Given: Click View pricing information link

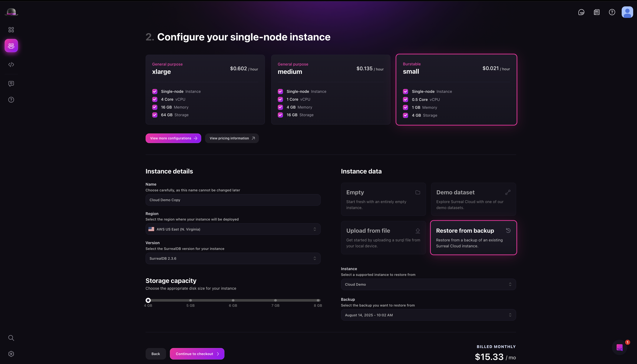Looking at the screenshot, I should coord(232,138).
